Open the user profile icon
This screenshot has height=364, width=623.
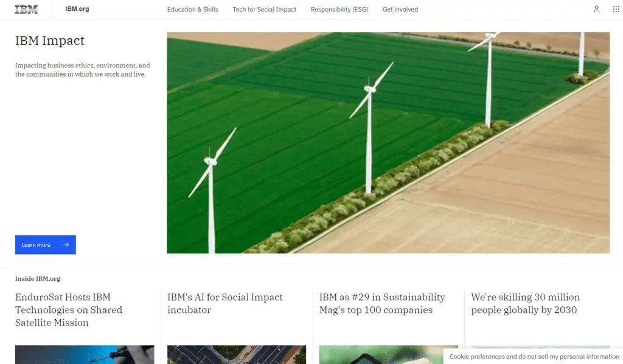coord(596,9)
